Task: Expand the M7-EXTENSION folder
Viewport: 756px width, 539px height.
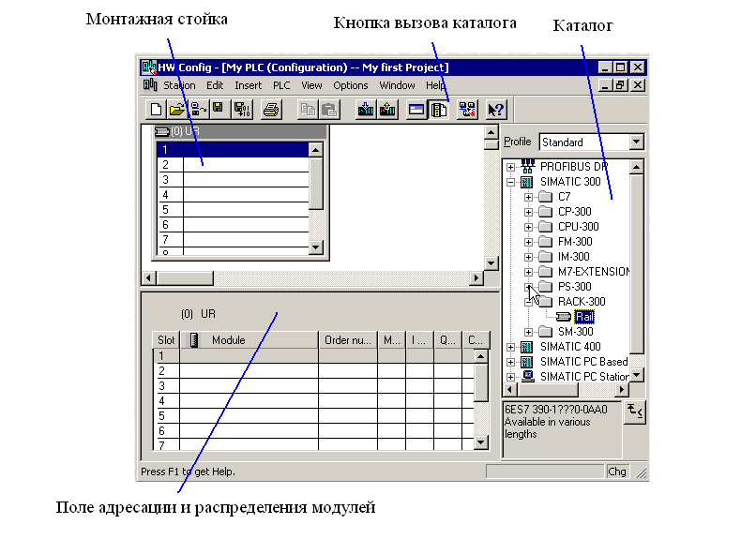Action: tap(529, 272)
